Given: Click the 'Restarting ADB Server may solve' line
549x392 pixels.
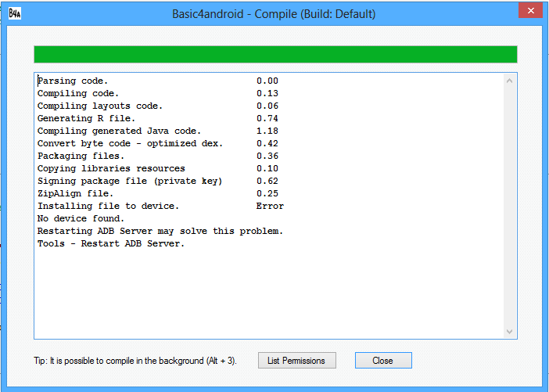Looking at the screenshot, I should pyautogui.click(x=160, y=231).
